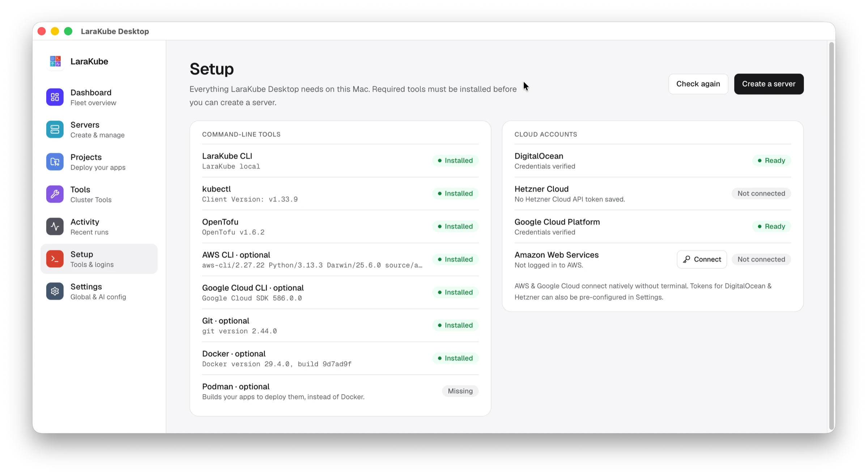Click the DigitalOcean account name

pos(539,156)
